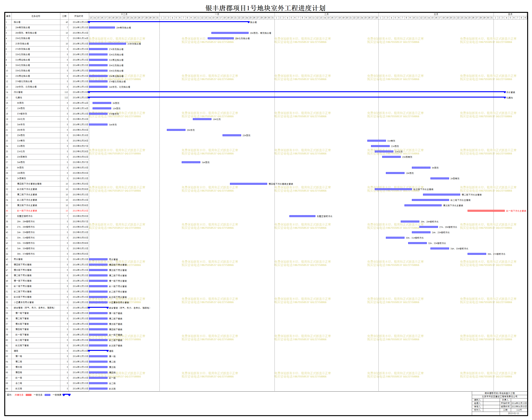The image size is (532, 420).
Task: Click the 编制人 label in title block
Action: [477, 400]
